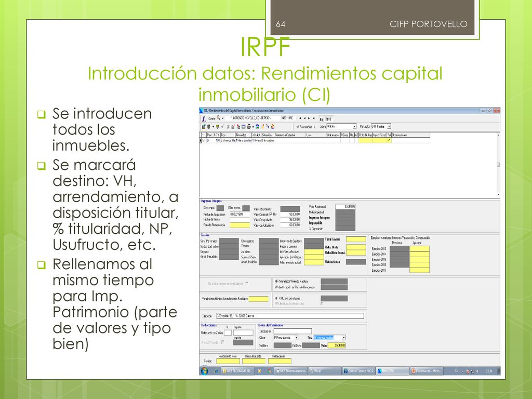532x399 pixels.
Task: Click the client person icon beside Cliente
Action: (x=204, y=118)
